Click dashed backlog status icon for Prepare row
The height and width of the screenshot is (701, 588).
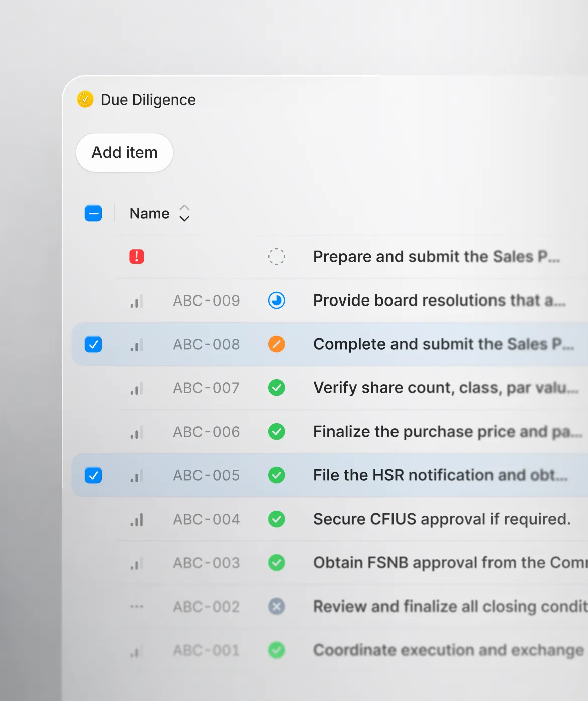277,257
